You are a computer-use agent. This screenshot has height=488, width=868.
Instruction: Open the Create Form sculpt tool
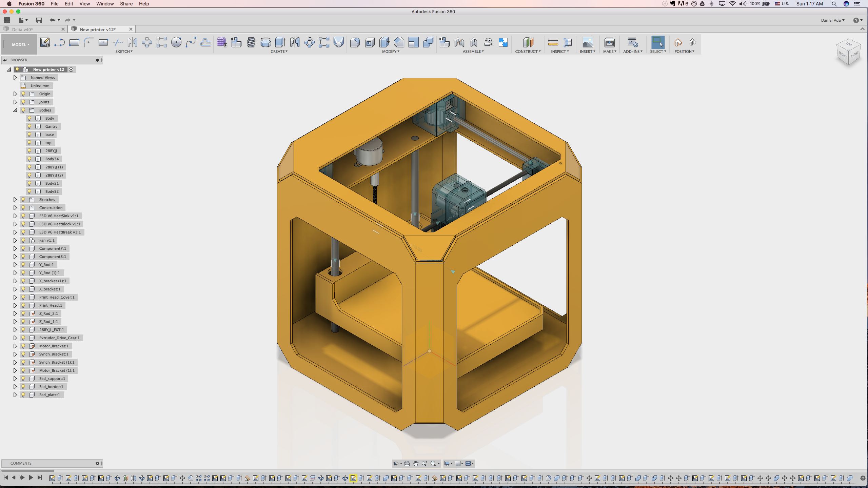tap(222, 42)
